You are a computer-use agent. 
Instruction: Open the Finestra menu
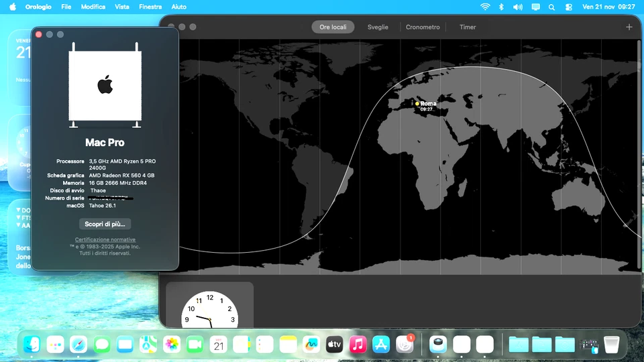[150, 7]
